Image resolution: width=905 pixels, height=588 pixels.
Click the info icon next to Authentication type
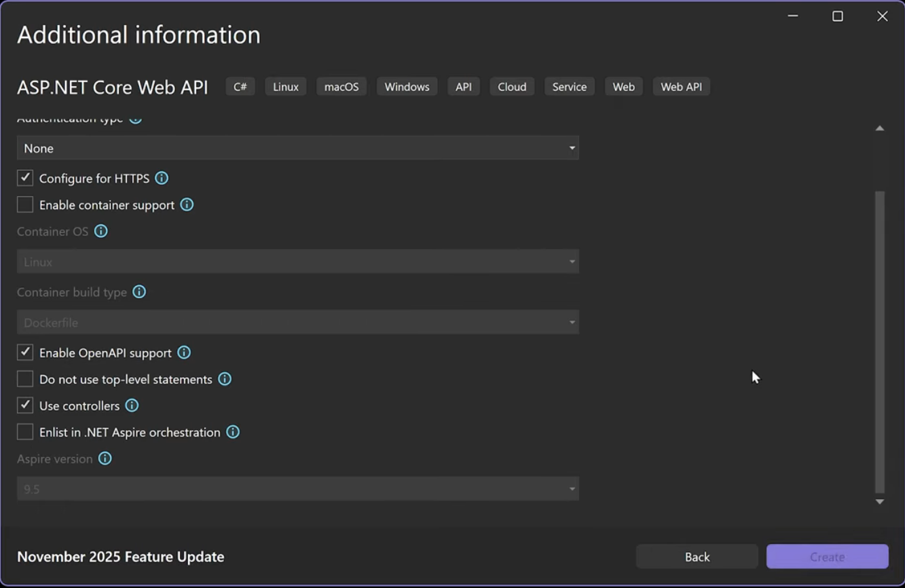point(134,117)
